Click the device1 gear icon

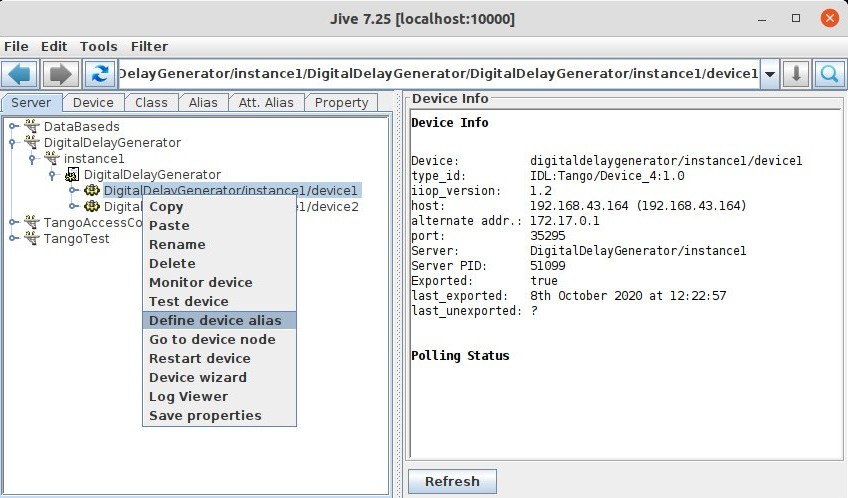[x=92, y=190]
